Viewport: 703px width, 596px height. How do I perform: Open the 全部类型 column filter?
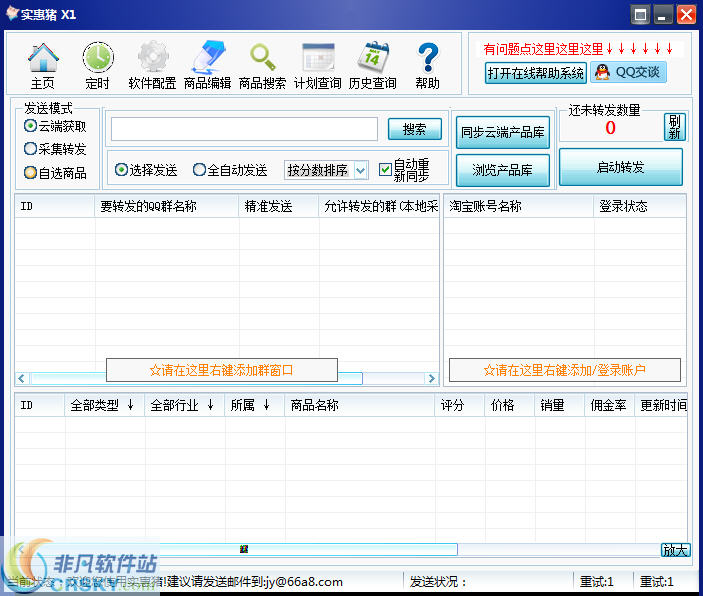click(x=102, y=405)
